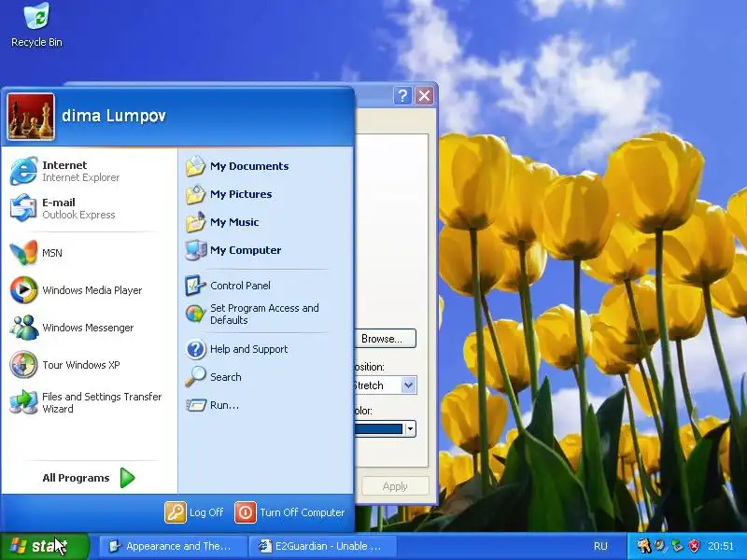Open My Pictures folder icon
The width and height of the screenshot is (747, 560).
click(195, 194)
